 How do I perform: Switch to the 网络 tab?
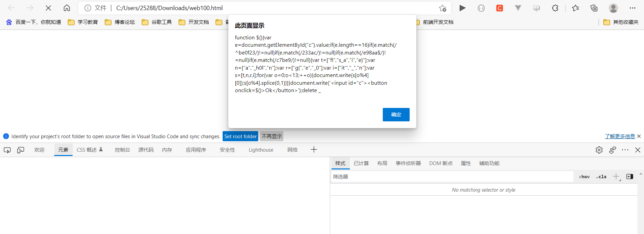[292, 150]
